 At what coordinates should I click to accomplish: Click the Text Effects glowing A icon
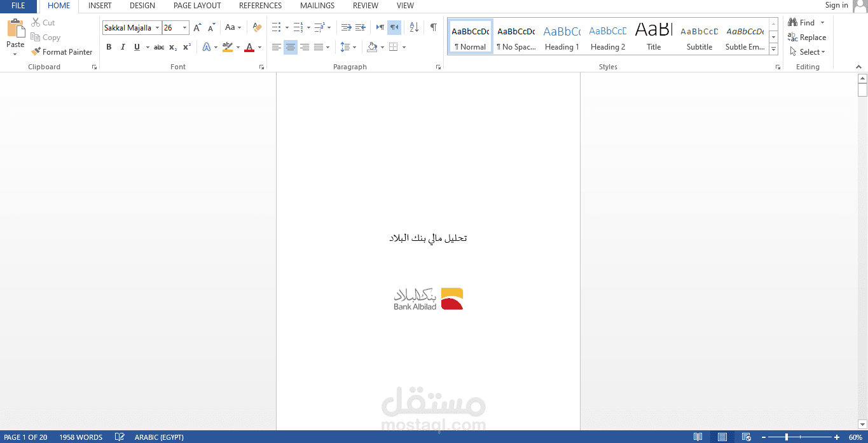[206, 47]
